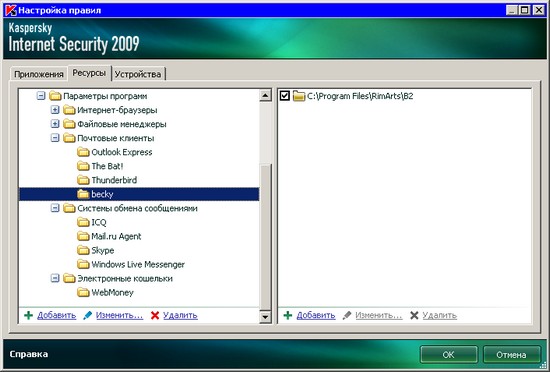The height and width of the screenshot is (372, 550).
Task: Click the becky folder icon
Action: coord(83,194)
